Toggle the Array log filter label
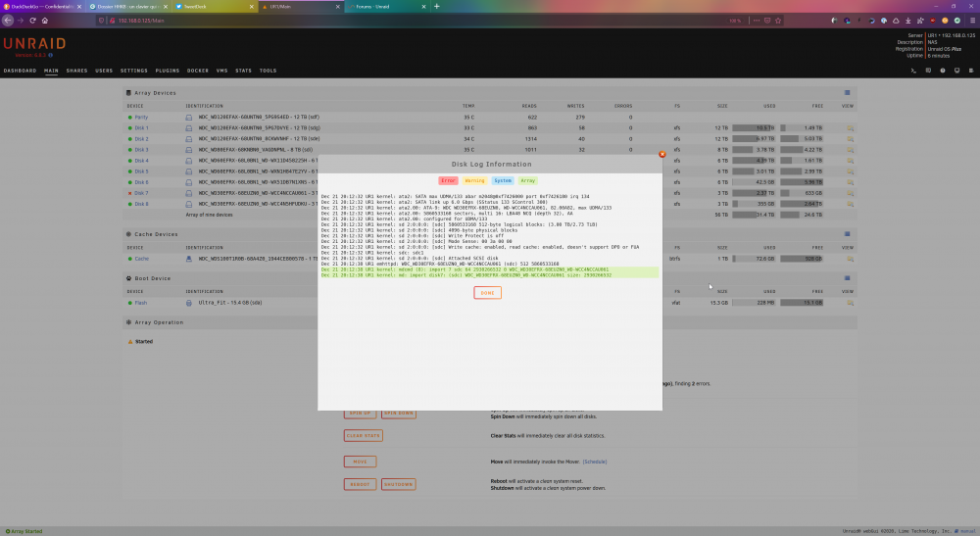Image resolution: width=980 pixels, height=536 pixels. coord(527,180)
